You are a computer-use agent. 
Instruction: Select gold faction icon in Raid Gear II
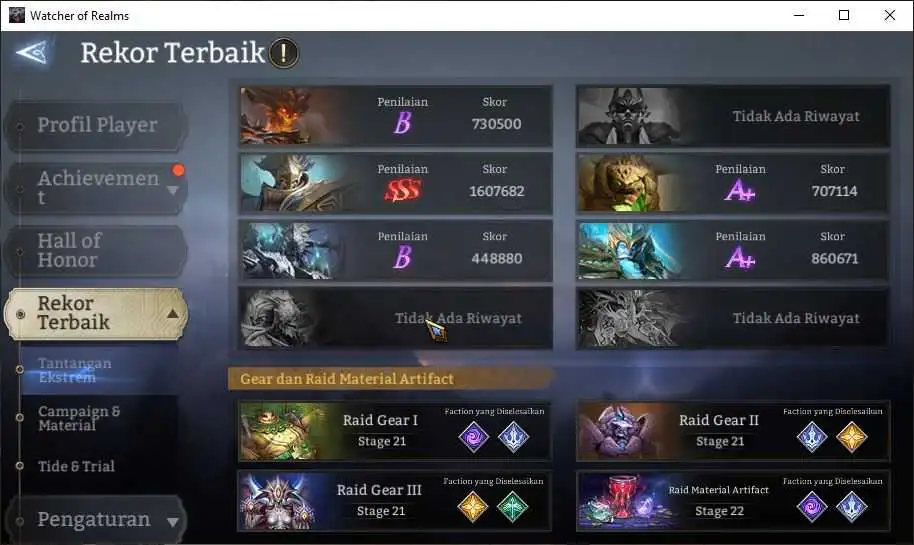pos(852,437)
